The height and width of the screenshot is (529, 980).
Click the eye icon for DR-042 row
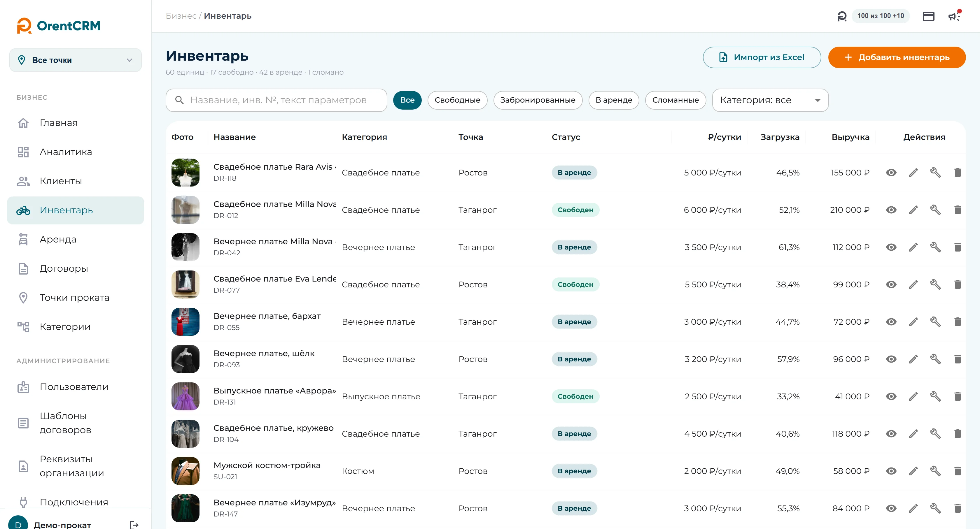(x=891, y=247)
